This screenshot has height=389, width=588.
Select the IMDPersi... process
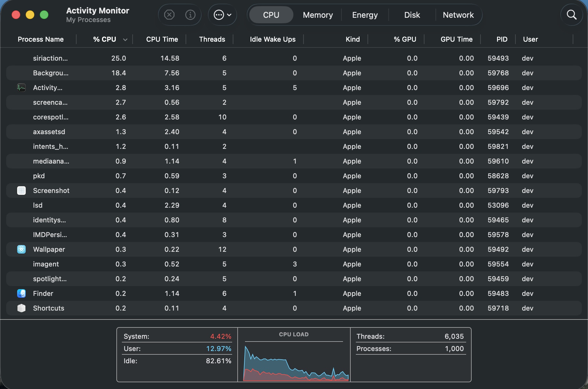294,235
